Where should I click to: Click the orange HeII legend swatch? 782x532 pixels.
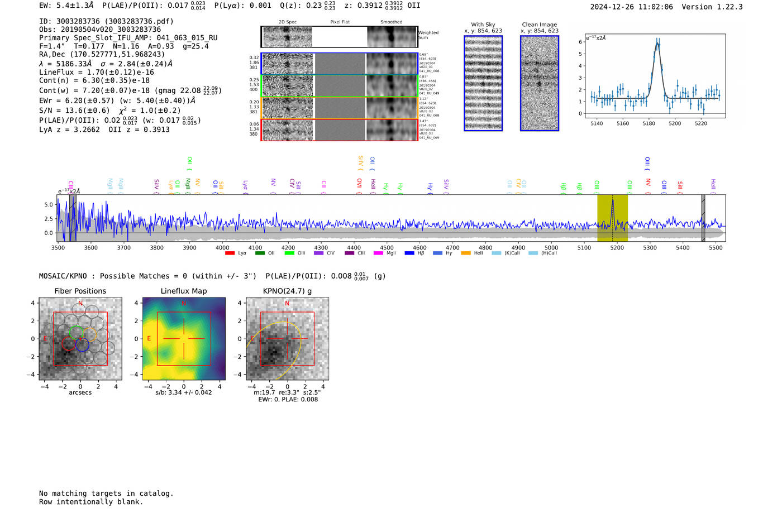tap(466, 253)
